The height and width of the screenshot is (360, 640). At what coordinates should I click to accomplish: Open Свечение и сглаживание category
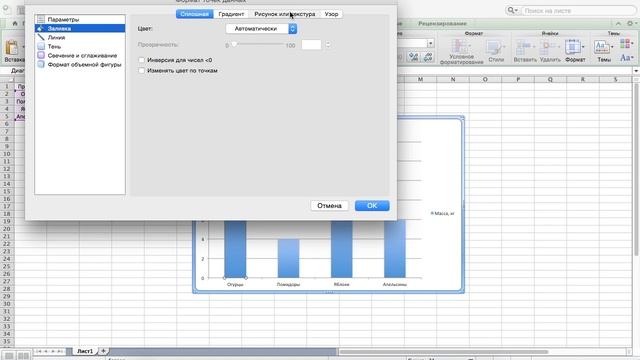click(80, 55)
